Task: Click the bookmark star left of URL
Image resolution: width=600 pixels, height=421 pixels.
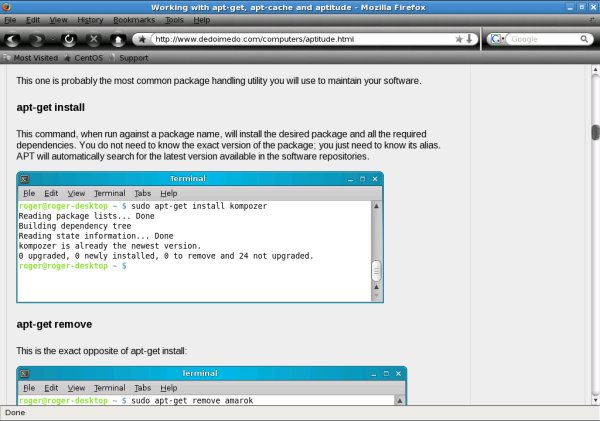Action: coord(142,39)
